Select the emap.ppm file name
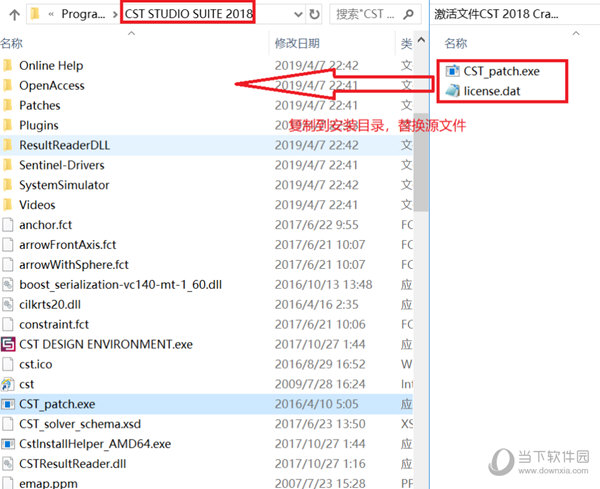The width and height of the screenshot is (600, 489). pos(48,483)
